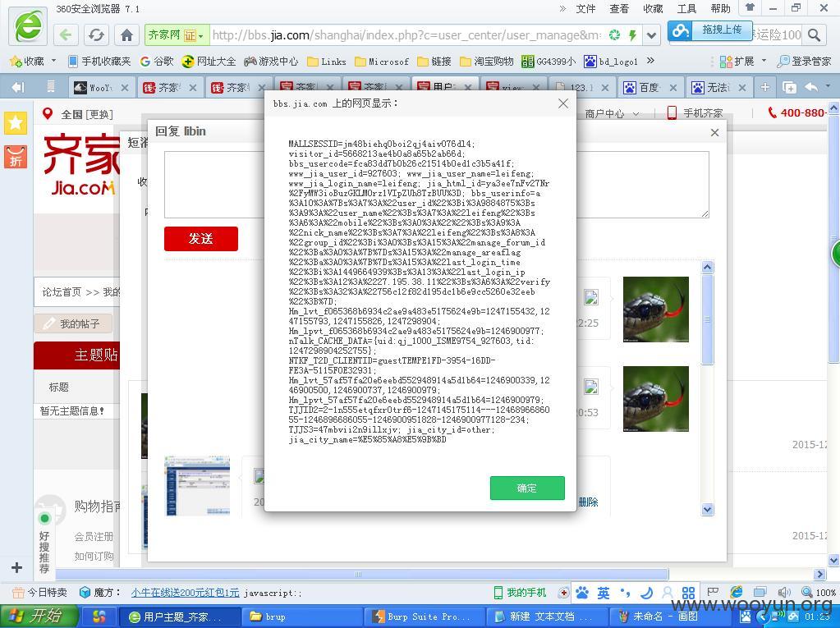Click the message list scrollbar up arrow
The width and height of the screenshot is (840, 628).
click(x=707, y=267)
